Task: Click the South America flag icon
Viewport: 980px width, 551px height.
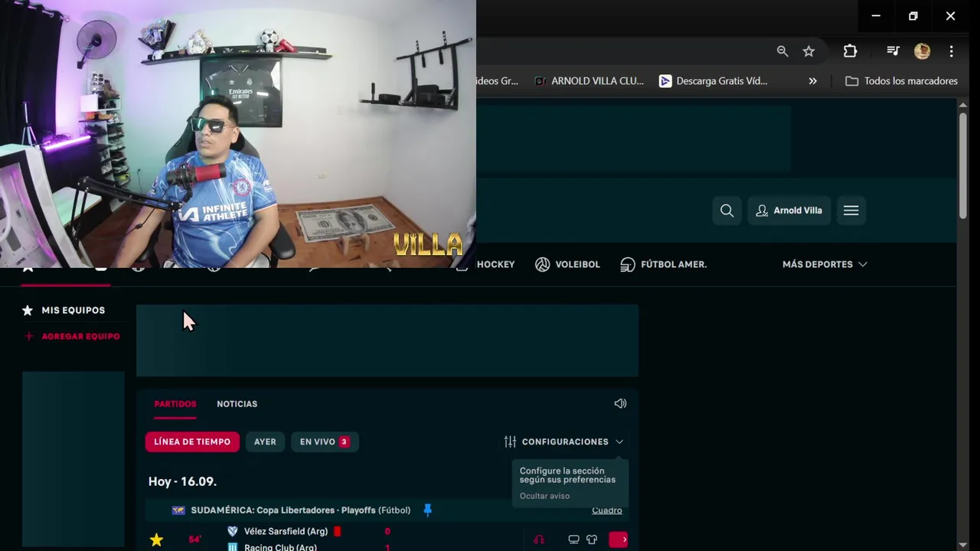Action: click(x=178, y=510)
